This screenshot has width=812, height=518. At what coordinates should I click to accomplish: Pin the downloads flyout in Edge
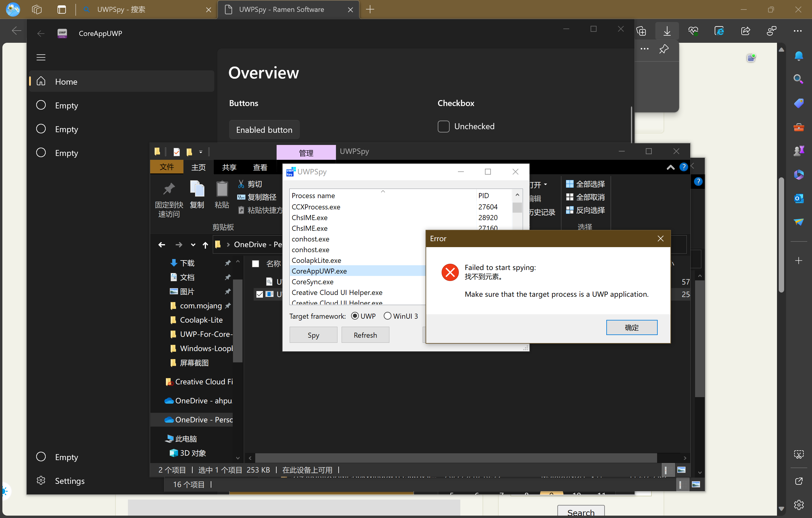point(664,49)
